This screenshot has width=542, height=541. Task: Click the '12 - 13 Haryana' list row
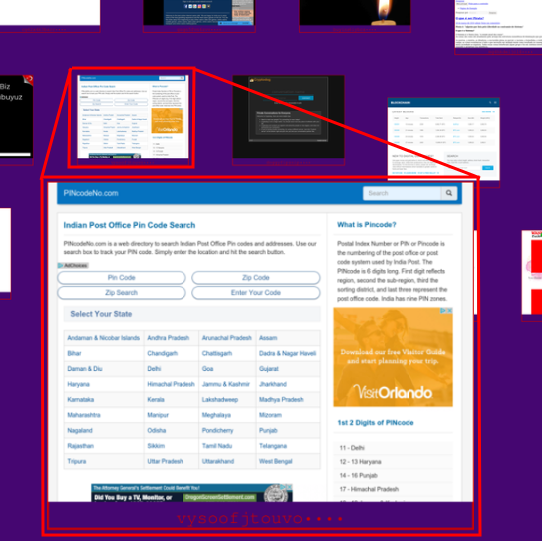tap(393, 461)
